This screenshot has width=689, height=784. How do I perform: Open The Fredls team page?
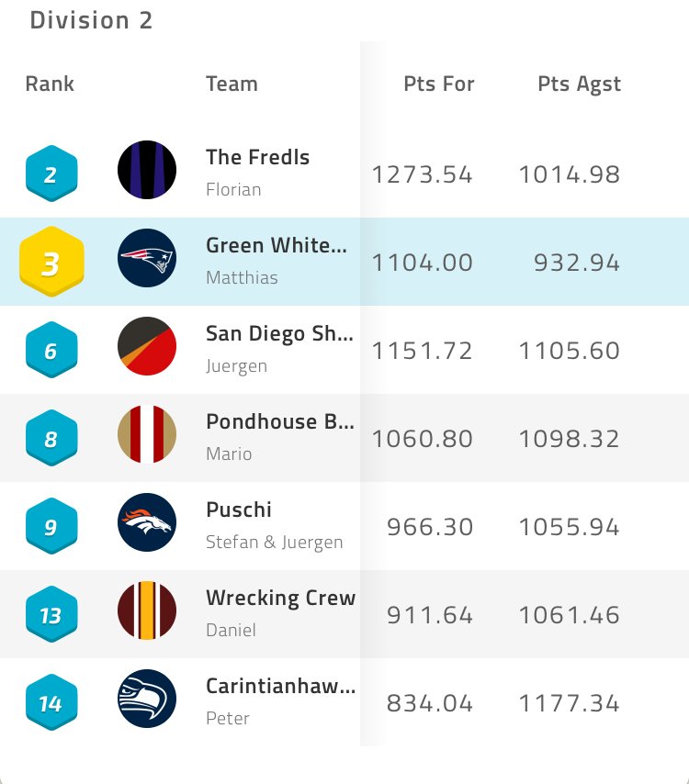click(257, 157)
